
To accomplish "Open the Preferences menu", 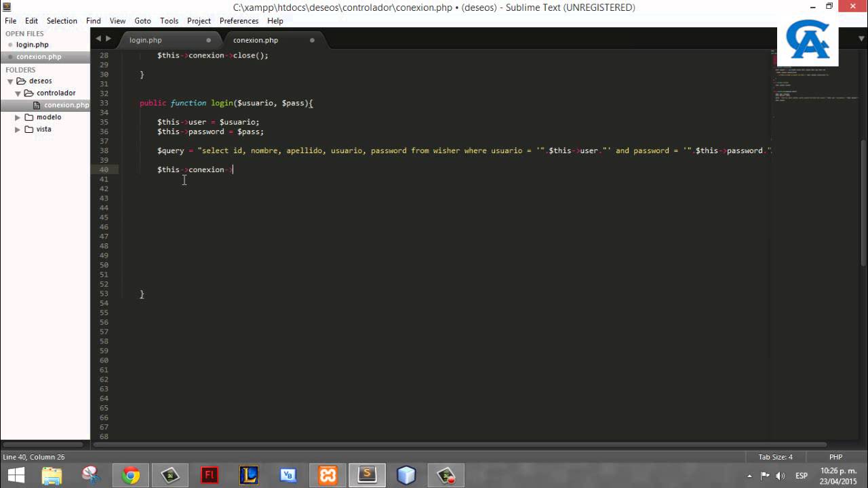I will 239,21.
